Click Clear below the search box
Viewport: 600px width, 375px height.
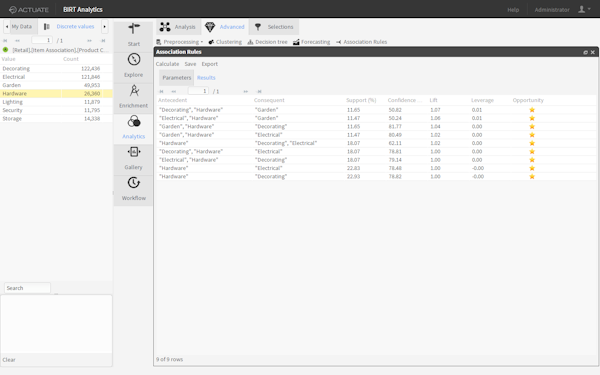[9, 360]
